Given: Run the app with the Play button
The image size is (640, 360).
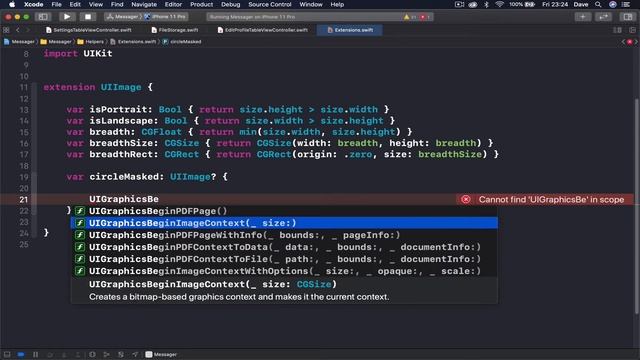Looking at the screenshot, I should [x=67, y=17].
